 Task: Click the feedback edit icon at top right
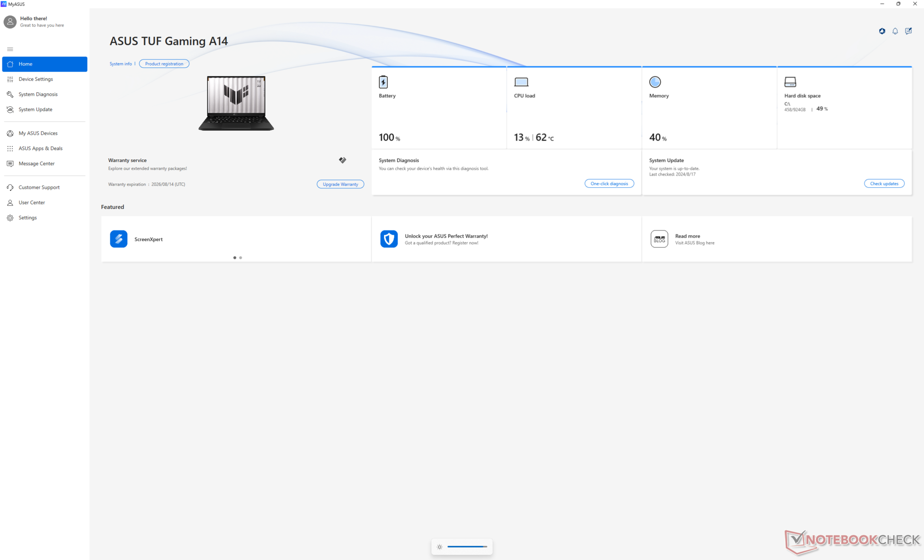pyautogui.click(x=908, y=31)
